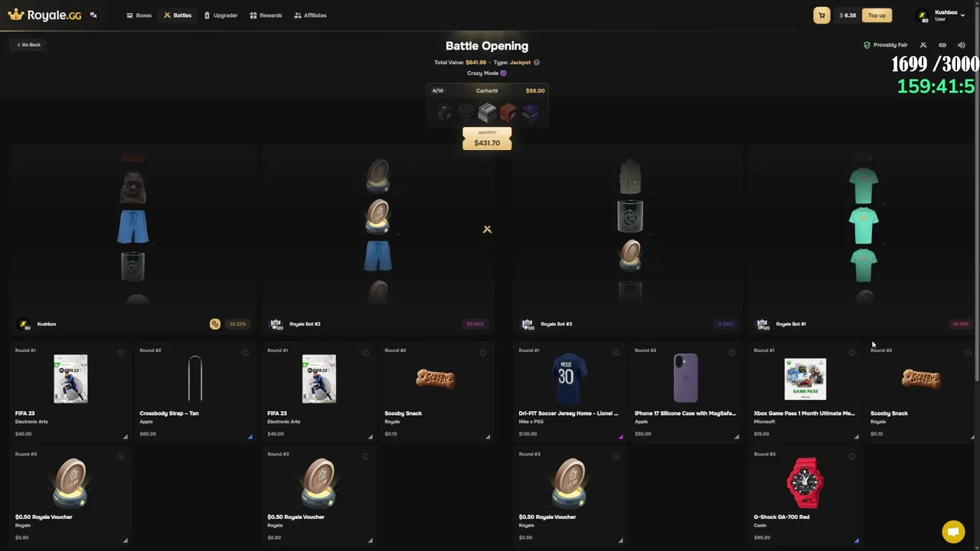Open info for Bot #1 Scooby Snack card
Screen dimensions: 980x551
[x=968, y=353]
